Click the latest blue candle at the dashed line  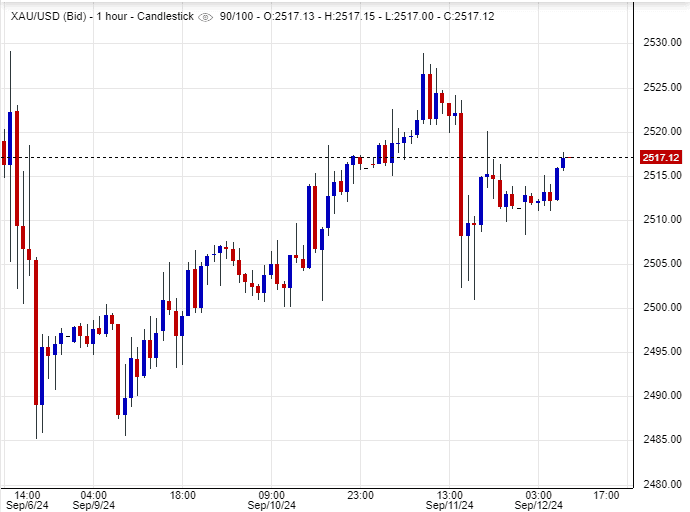(x=564, y=163)
